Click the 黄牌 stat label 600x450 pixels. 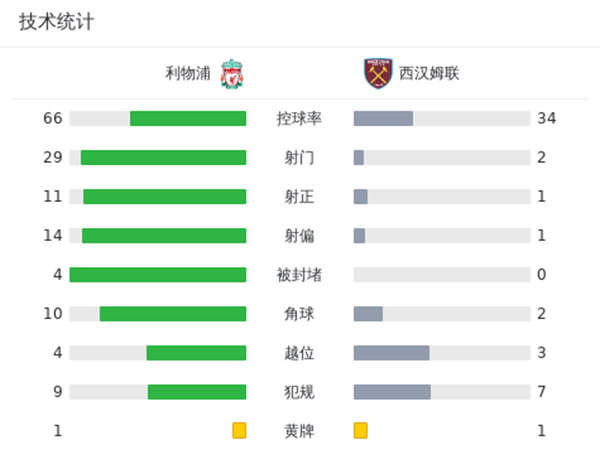(x=299, y=430)
